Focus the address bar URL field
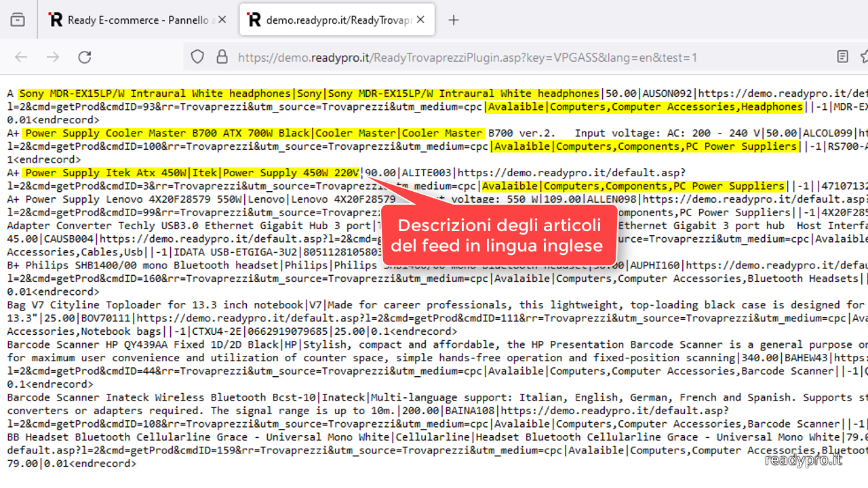 click(467, 57)
